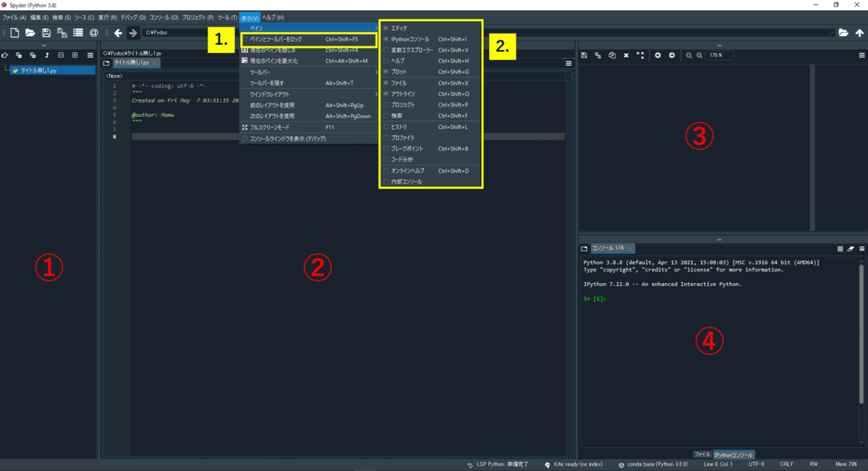This screenshot has height=471, width=868.
Task: Select the IPythonコンソール bottom pane tab
Action: point(733,454)
